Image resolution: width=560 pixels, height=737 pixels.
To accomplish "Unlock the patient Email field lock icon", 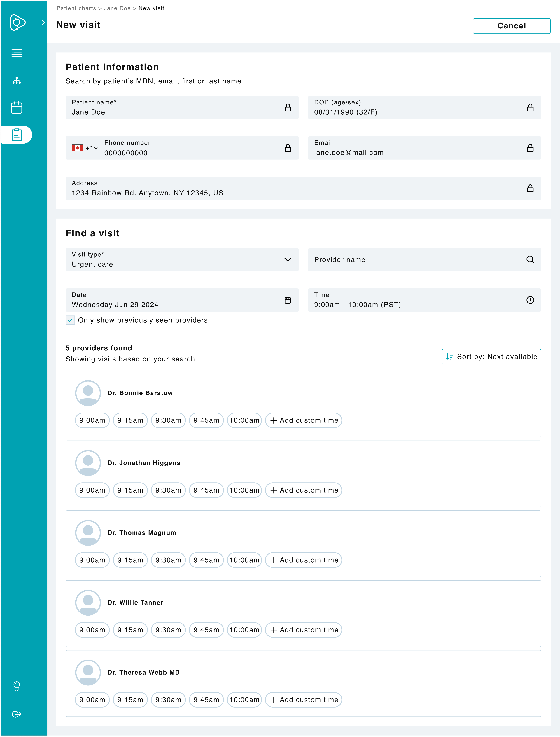I will [530, 148].
